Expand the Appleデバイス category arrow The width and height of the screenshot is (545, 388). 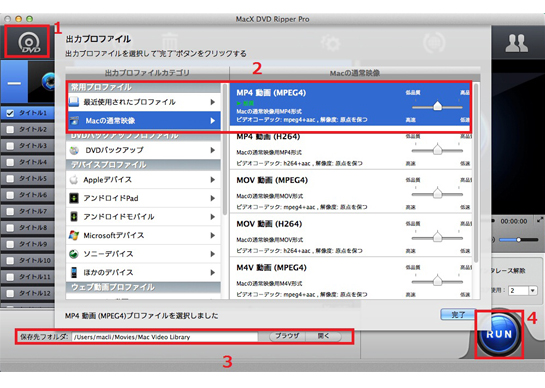(212, 180)
